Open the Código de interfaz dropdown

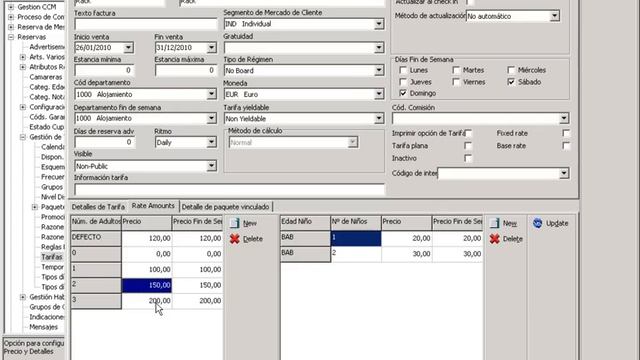[x=564, y=173]
